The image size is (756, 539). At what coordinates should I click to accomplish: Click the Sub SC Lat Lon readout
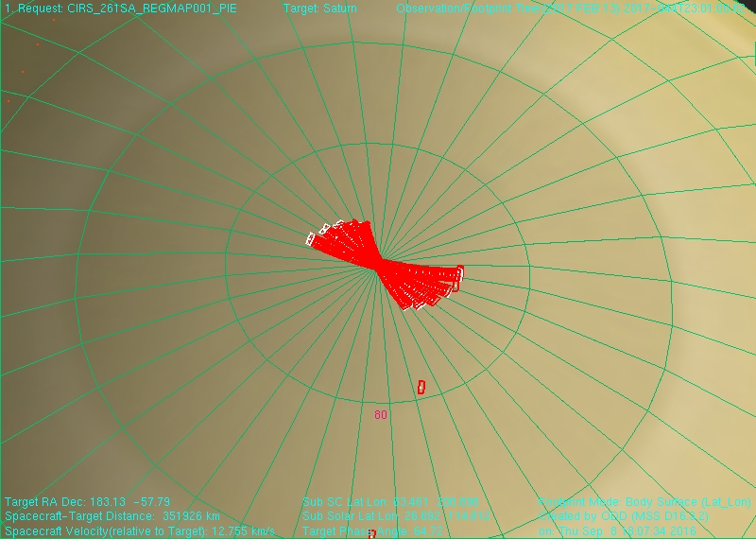390,502
